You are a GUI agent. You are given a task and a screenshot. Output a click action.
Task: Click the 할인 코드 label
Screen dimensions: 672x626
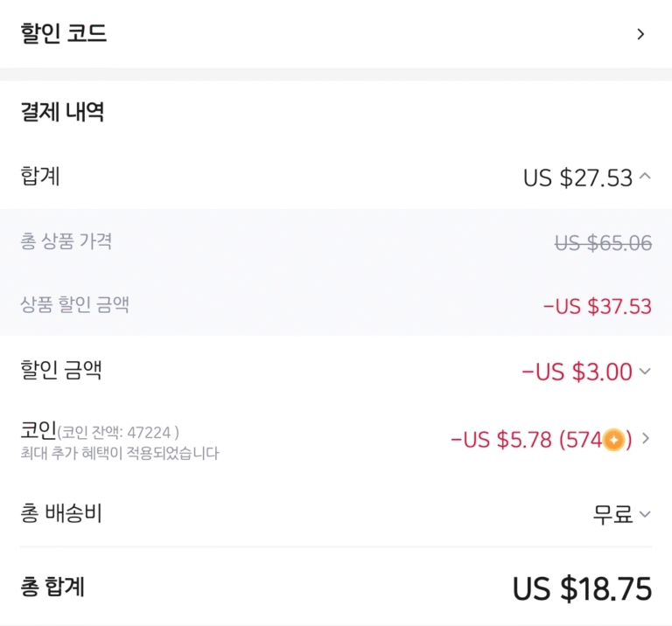[x=63, y=33]
